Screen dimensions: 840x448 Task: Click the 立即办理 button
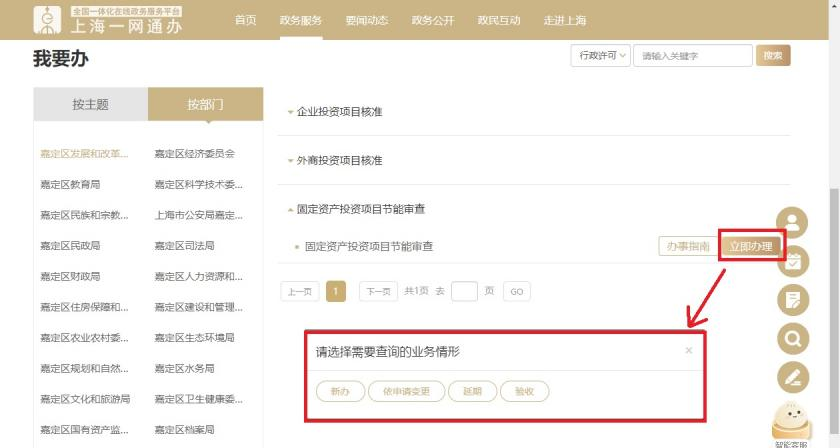click(750, 246)
